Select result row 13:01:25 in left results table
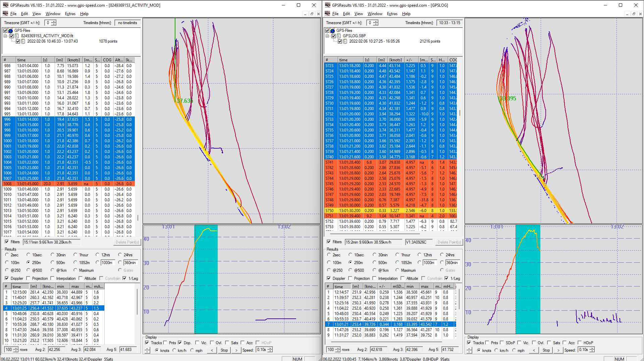 pos(54,308)
